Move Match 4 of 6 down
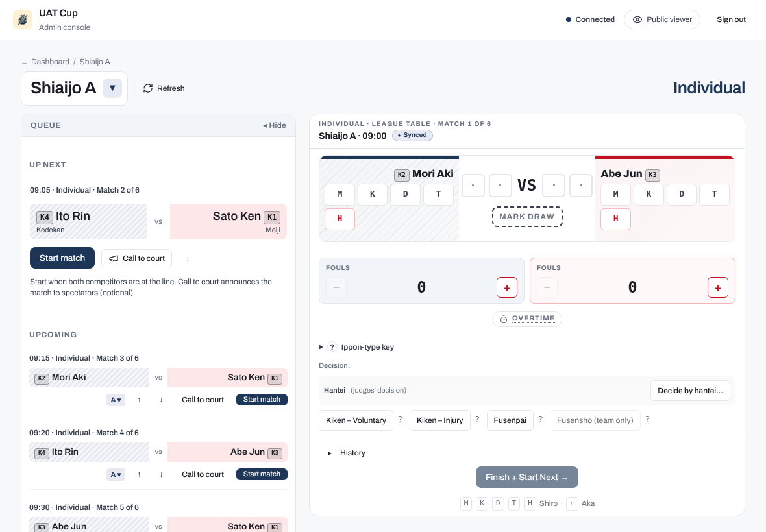Image resolution: width=766 pixels, height=532 pixels. click(x=161, y=474)
